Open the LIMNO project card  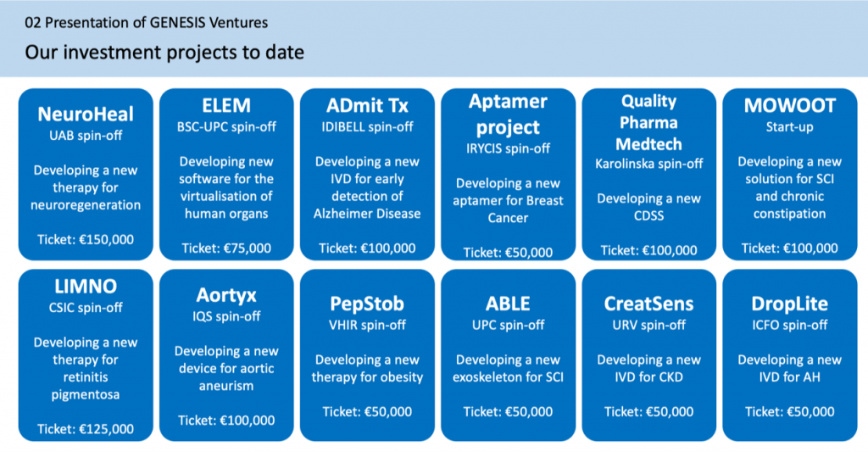coord(86,354)
